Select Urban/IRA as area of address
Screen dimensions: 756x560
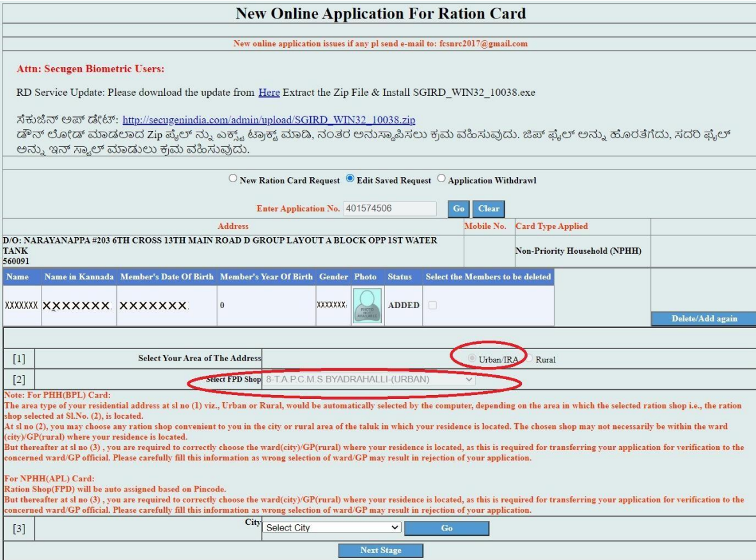473,359
